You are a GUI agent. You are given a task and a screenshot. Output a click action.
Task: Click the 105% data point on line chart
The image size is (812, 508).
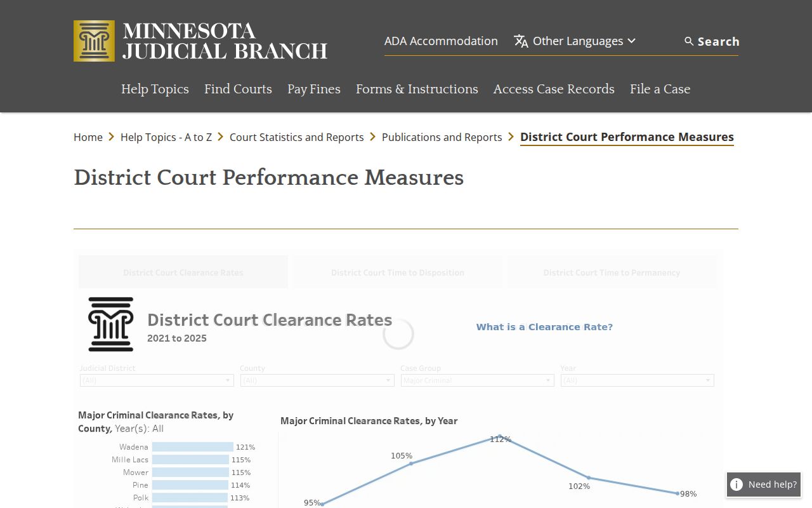click(x=411, y=464)
